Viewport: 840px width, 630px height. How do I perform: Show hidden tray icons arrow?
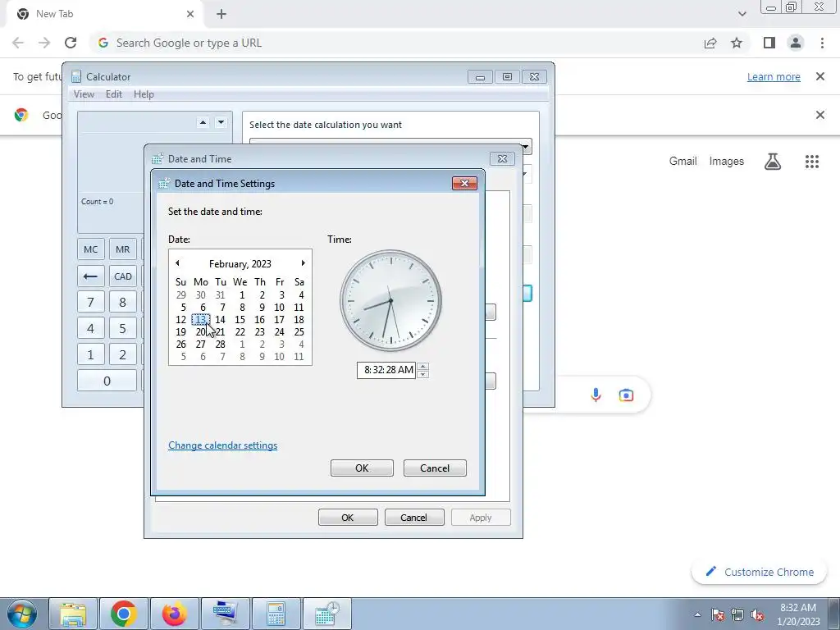[697, 614]
